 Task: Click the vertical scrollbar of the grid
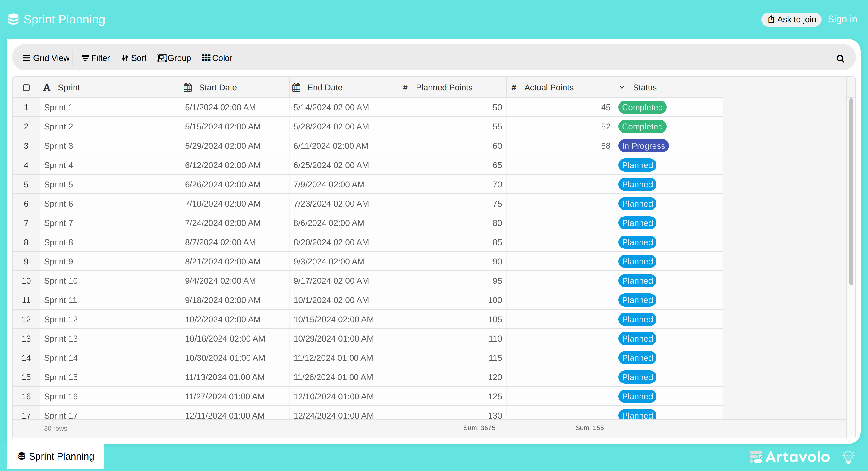(851, 192)
